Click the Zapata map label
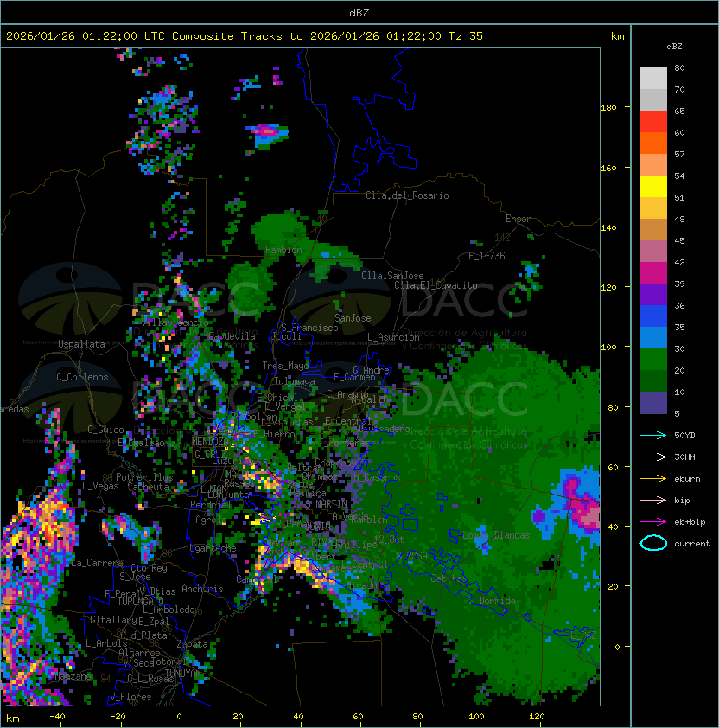The image size is (719, 728). [192, 644]
